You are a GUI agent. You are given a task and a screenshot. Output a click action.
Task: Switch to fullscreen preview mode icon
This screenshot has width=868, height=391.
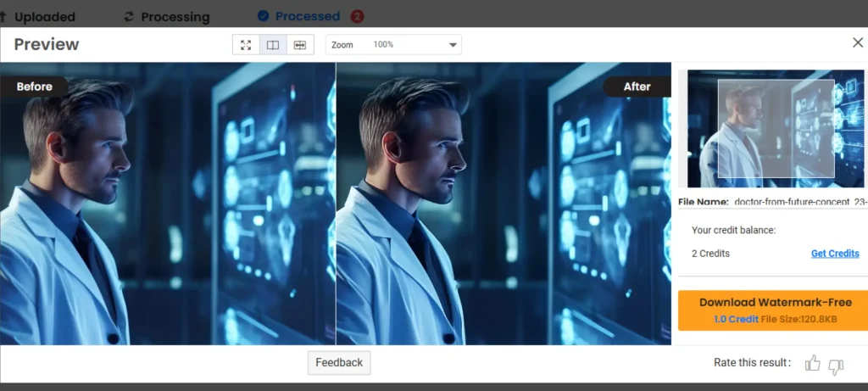[246, 45]
